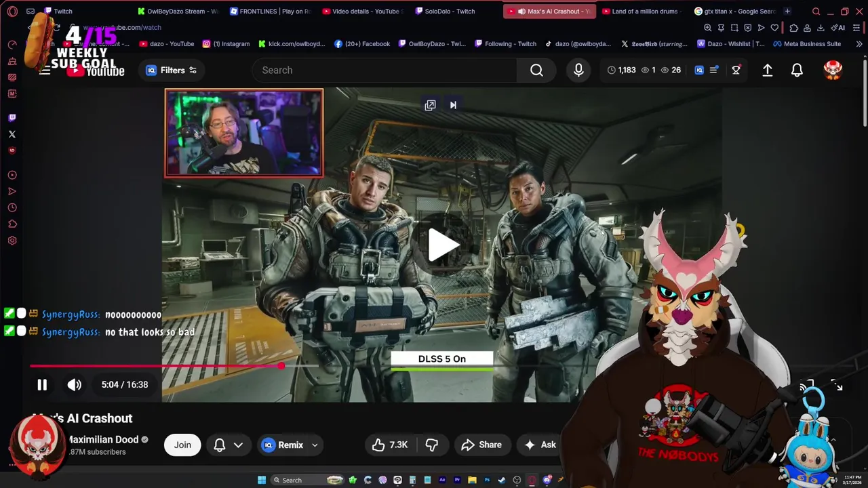The width and height of the screenshot is (868, 488).
Task: Dislike the video thumbs-down button
Action: 432,445
